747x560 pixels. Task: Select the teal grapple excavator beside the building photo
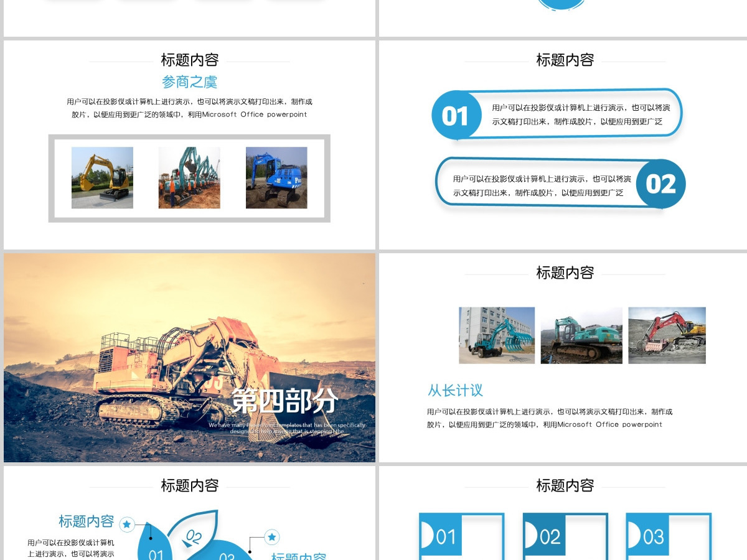[x=497, y=335]
